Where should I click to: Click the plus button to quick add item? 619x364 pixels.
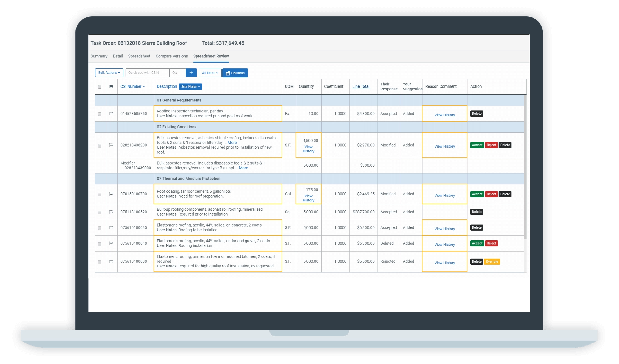pyautogui.click(x=191, y=73)
